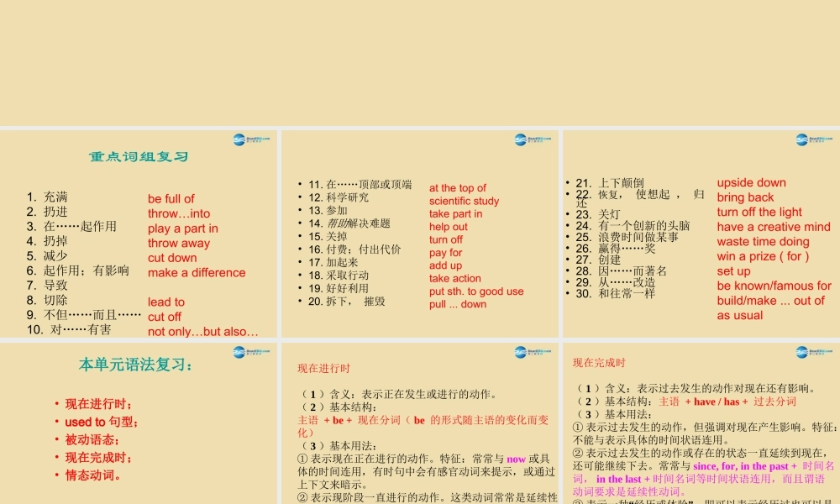
Task: Click the phrase 'take action'
Action: pyautogui.click(x=454, y=278)
